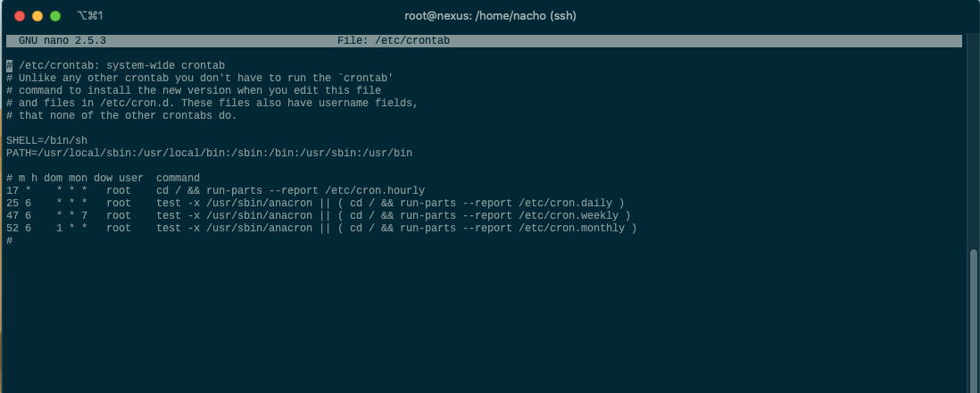Click the 'Unlike any other crontab' comment line

[x=200, y=78]
